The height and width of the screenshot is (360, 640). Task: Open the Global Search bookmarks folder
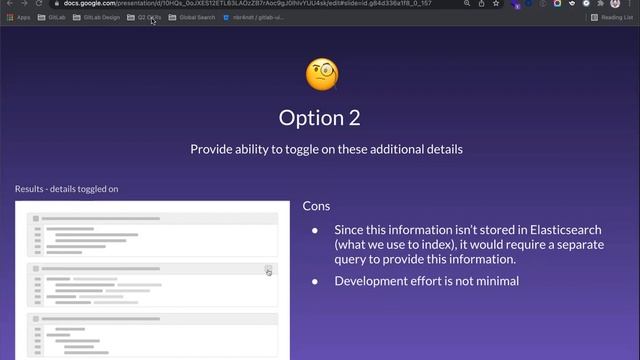pyautogui.click(x=192, y=18)
